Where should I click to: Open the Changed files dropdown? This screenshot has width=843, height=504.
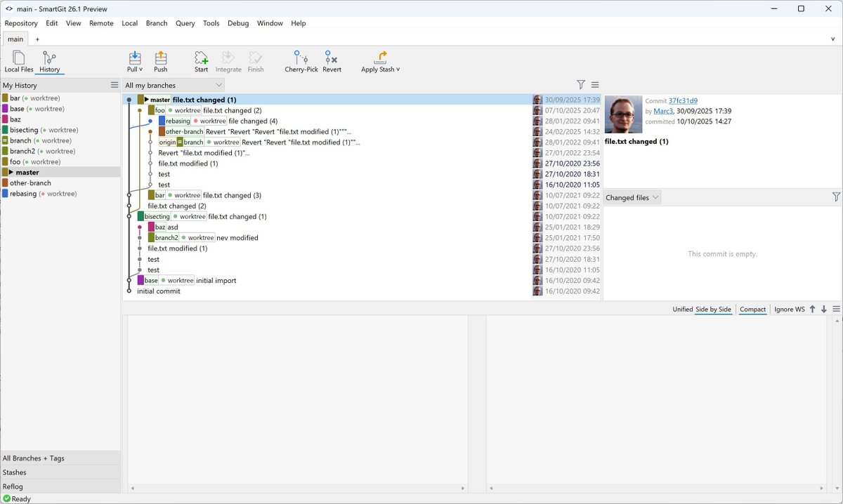[x=632, y=197]
